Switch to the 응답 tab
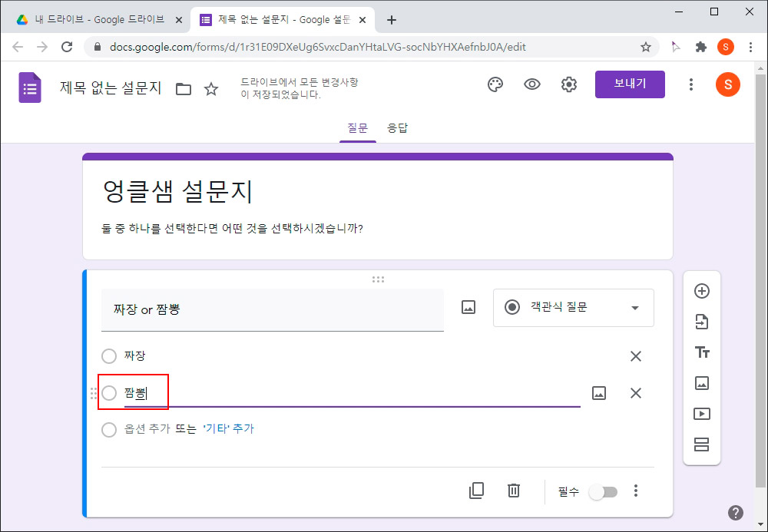 pyautogui.click(x=398, y=128)
